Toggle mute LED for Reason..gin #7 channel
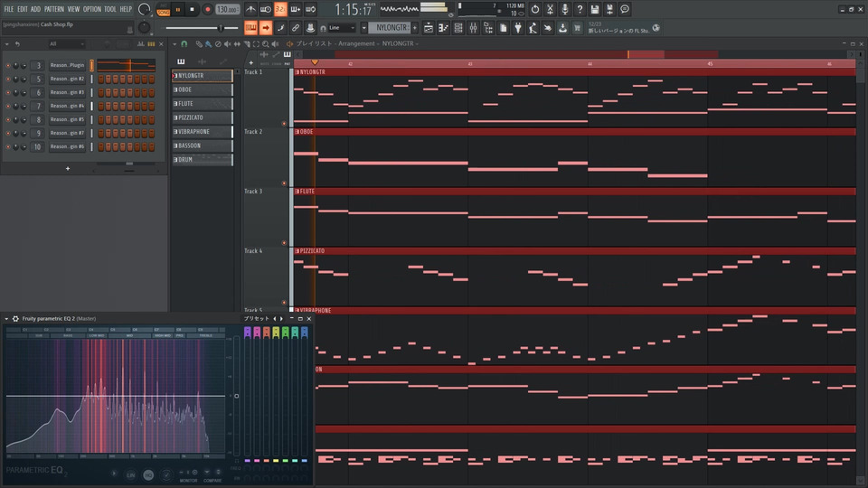868x488 pixels. point(8,134)
